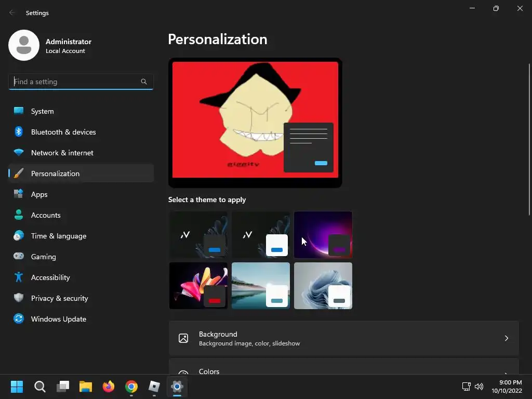Open Accounts settings
The height and width of the screenshot is (399, 532).
pos(81,215)
